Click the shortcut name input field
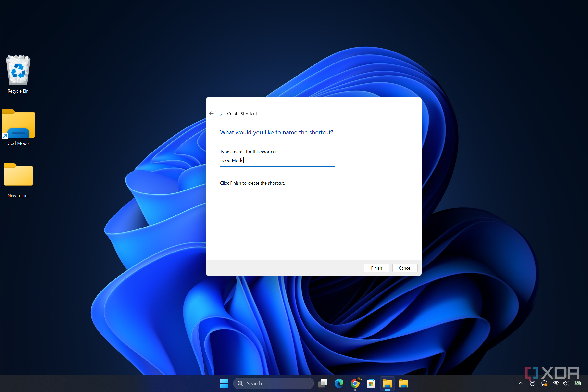 277,161
